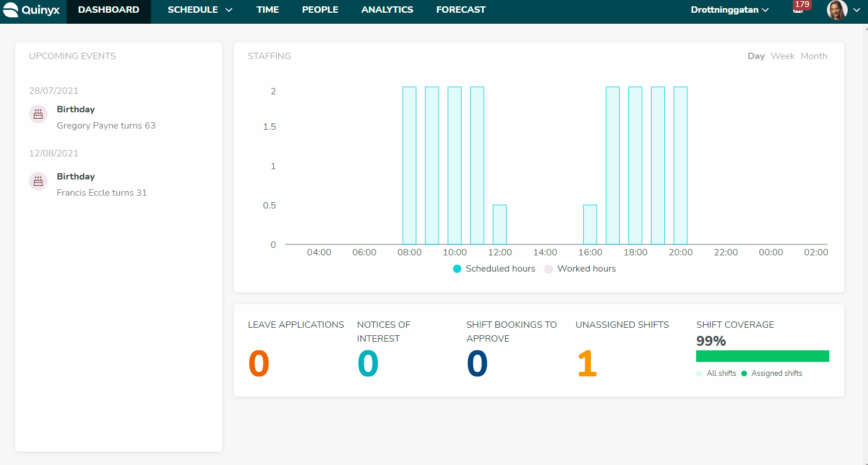The height and width of the screenshot is (465, 868).
Task: Open the Analytics tab
Action: [x=387, y=10]
